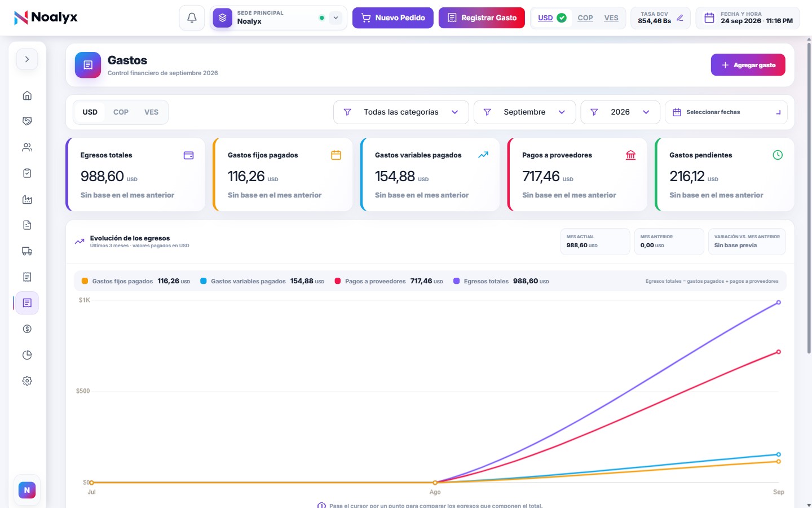
Task: Expand the sidebar with chevron arrow
Action: tap(27, 59)
